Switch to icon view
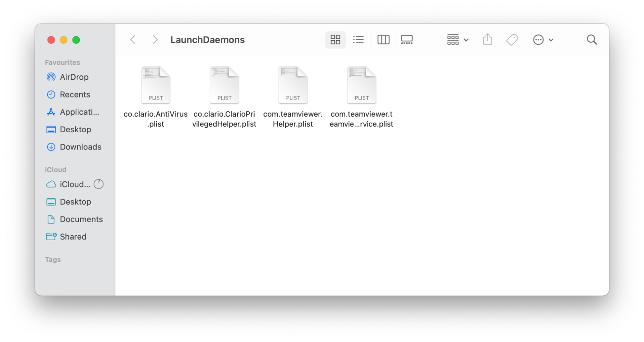The width and height of the screenshot is (644, 342). coord(335,40)
